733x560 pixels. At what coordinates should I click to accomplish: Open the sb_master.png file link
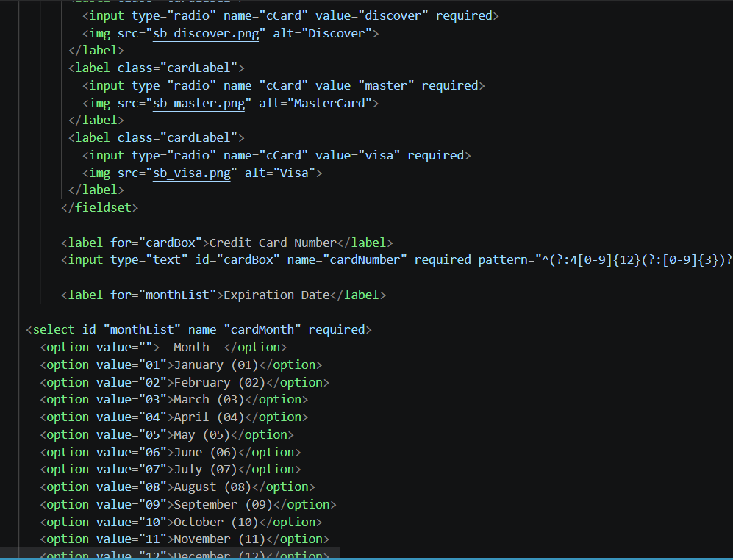(x=199, y=103)
